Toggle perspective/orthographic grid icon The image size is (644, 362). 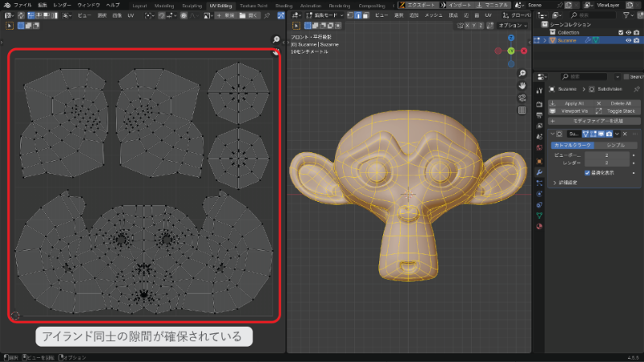point(522,110)
